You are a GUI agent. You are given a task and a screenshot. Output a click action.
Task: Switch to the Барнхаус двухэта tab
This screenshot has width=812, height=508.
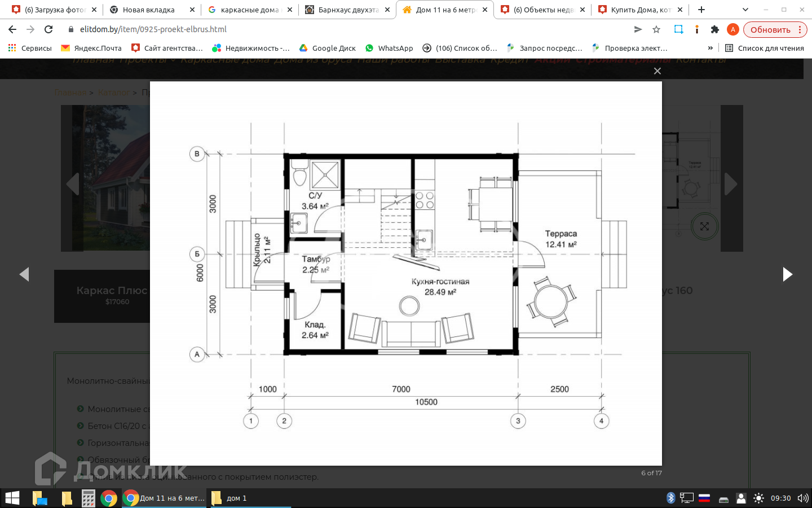coord(346,10)
